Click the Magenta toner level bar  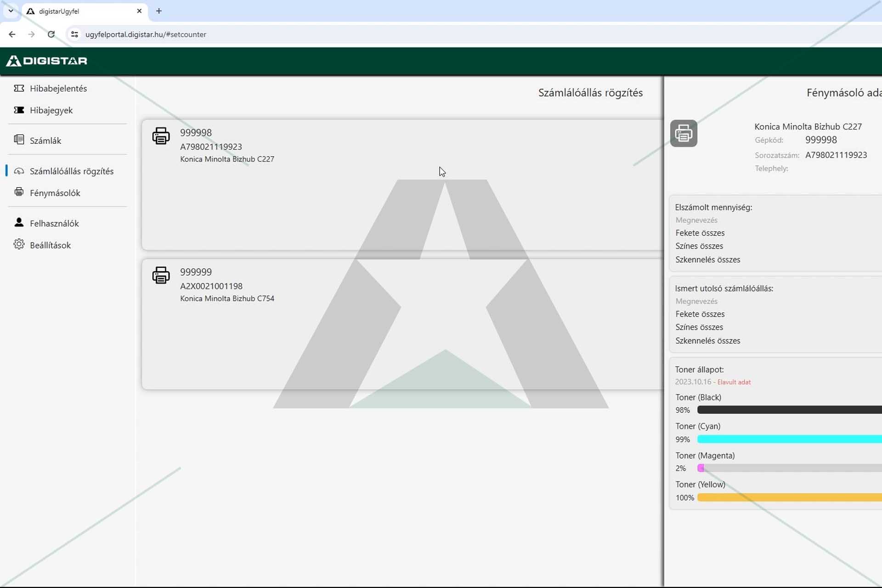pos(789,468)
